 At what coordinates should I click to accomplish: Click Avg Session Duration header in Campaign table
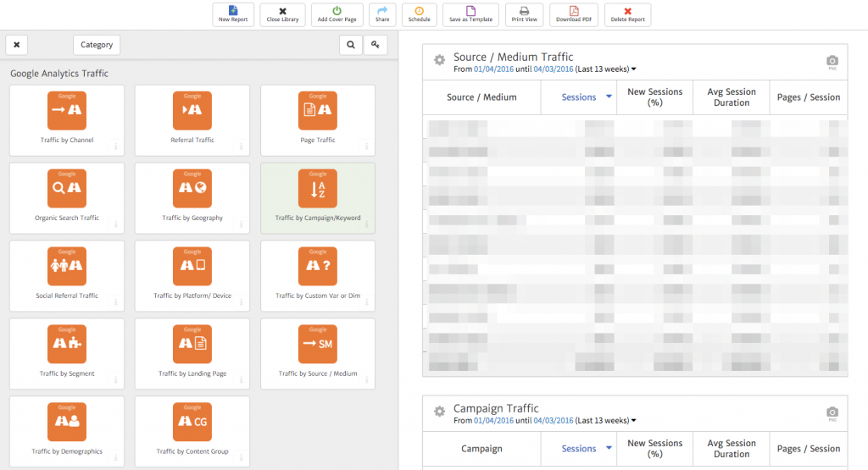tap(732, 449)
